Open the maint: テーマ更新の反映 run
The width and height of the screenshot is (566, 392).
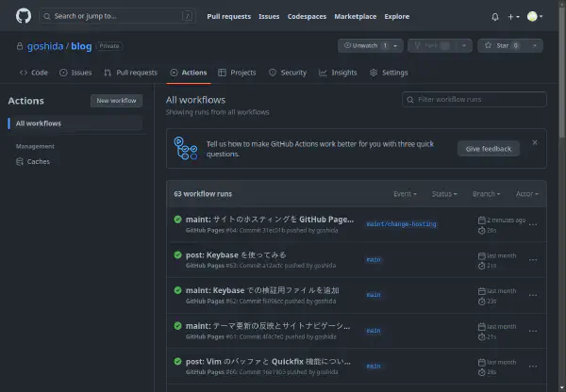click(x=268, y=326)
